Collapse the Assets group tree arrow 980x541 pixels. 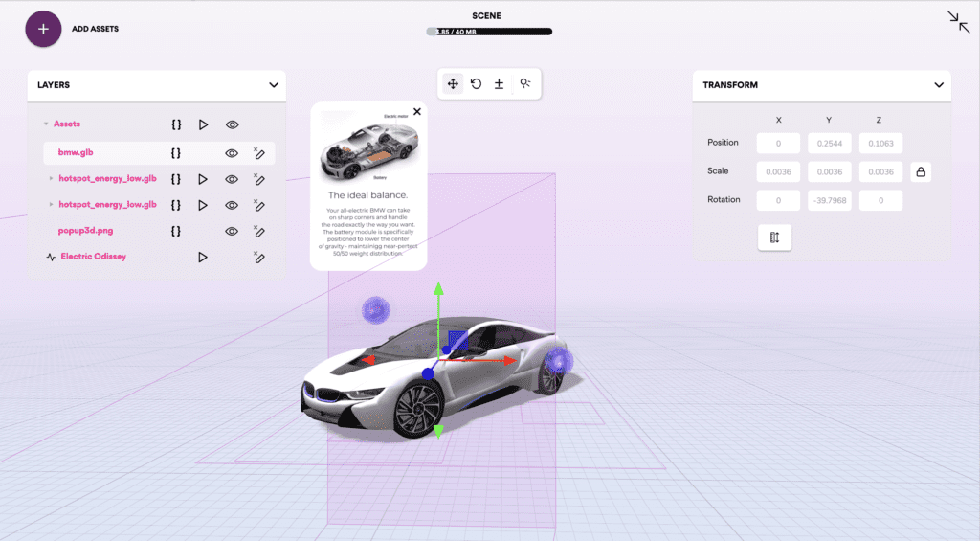click(46, 124)
